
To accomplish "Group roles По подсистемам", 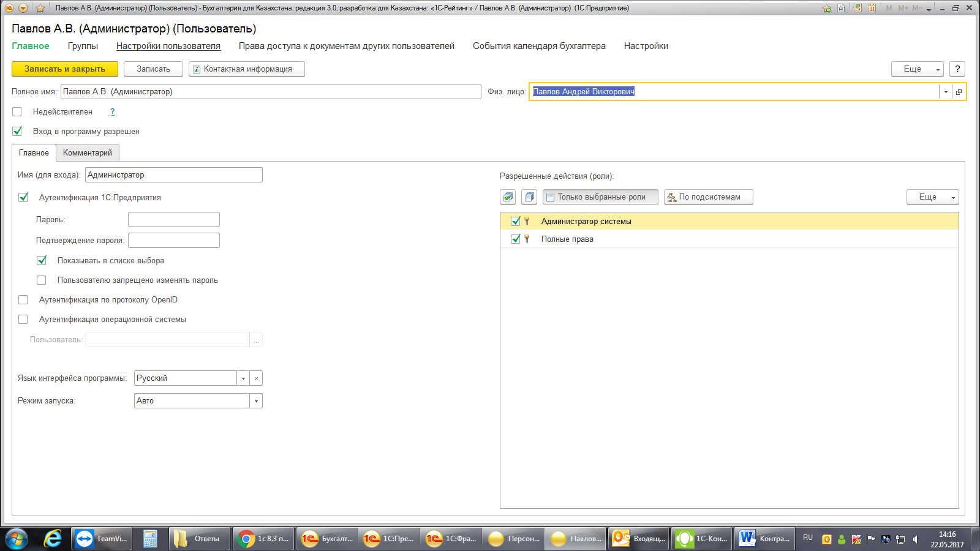I will 709,197.
